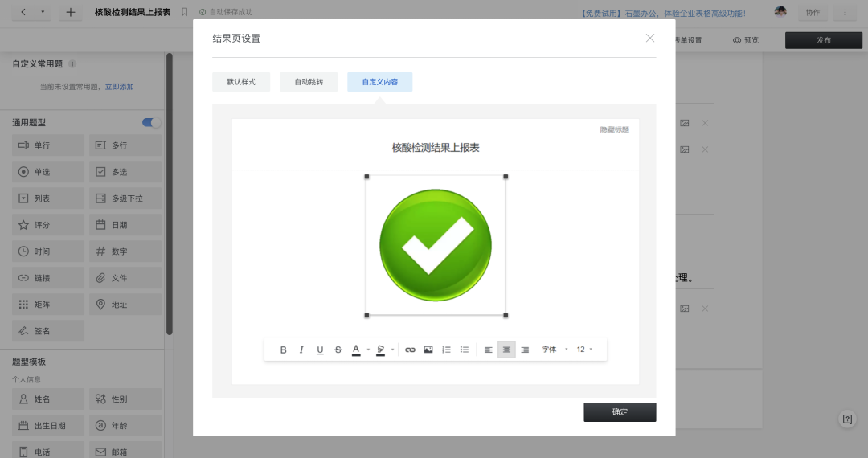Switch to 自动跳转 tab
868x458 pixels.
click(309, 82)
